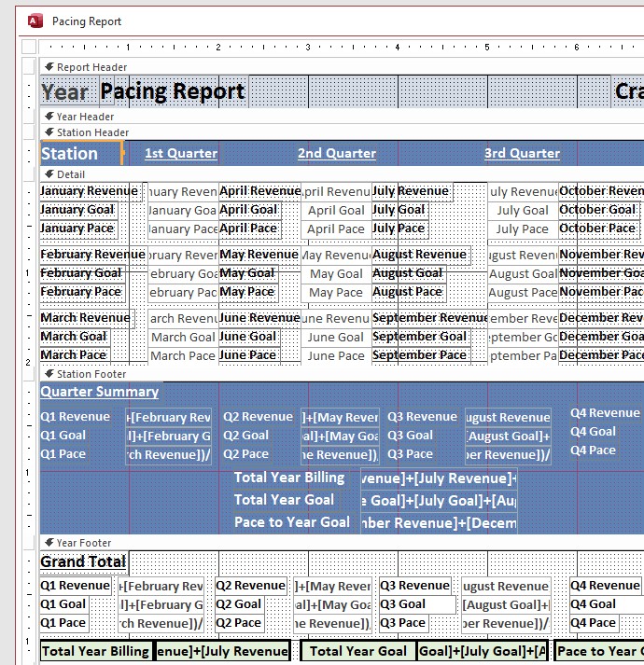Select Total Year Billing label in Year Footer
This screenshot has height=665, width=644.
click(x=96, y=651)
